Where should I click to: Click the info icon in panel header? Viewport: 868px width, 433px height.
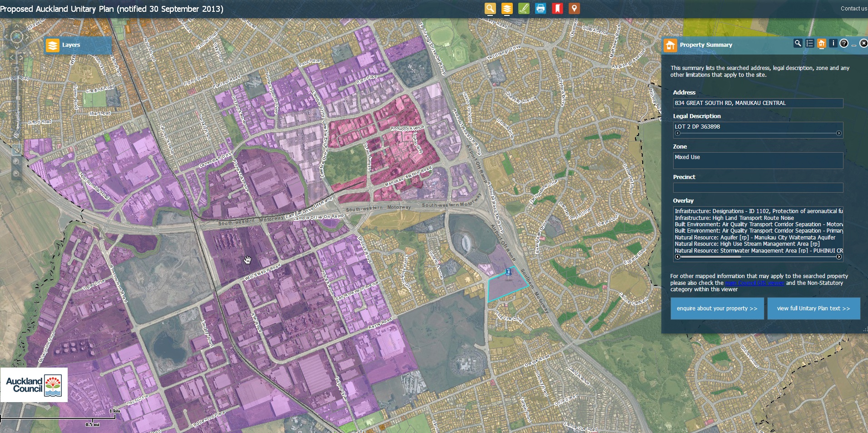point(833,44)
